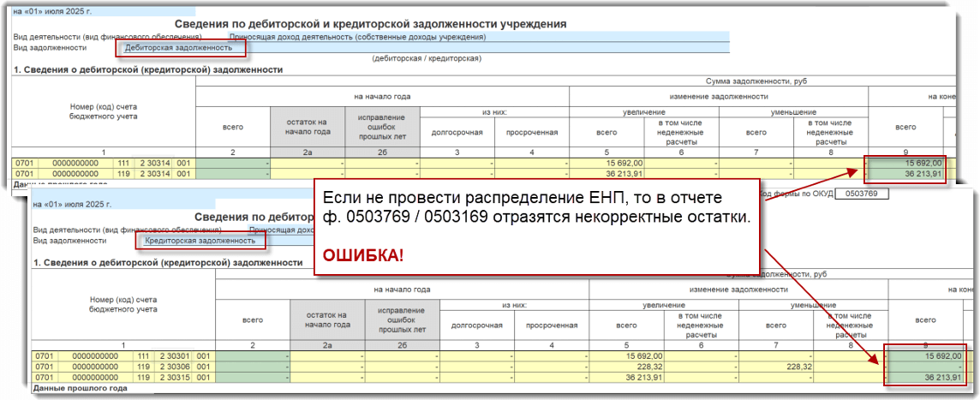Click 'долгосрочная' column header in debtor report
Screen dimensions: 980x400
pyautogui.click(x=457, y=132)
